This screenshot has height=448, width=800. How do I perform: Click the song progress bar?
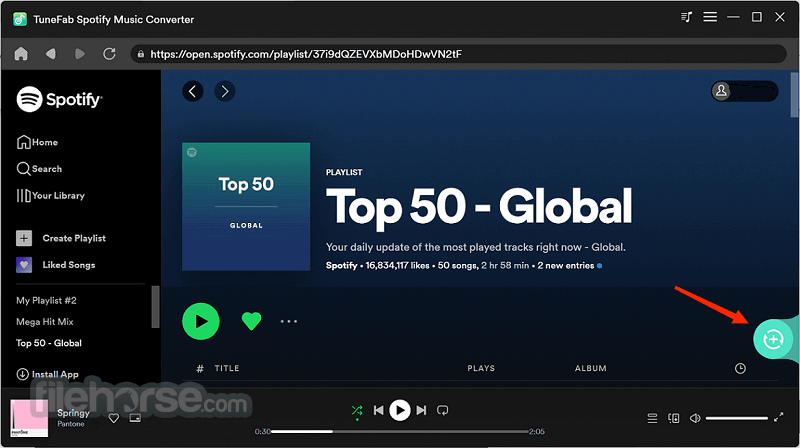click(399, 432)
